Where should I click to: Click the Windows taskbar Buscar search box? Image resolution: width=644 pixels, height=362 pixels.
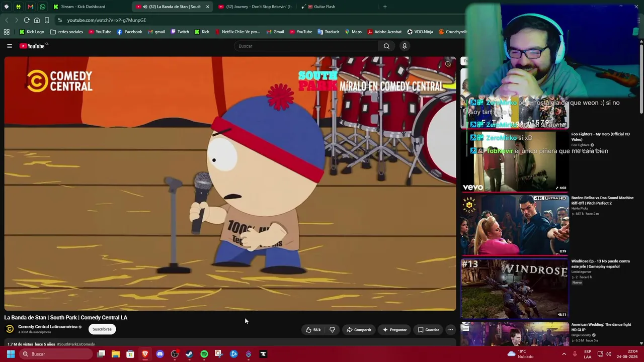56,354
